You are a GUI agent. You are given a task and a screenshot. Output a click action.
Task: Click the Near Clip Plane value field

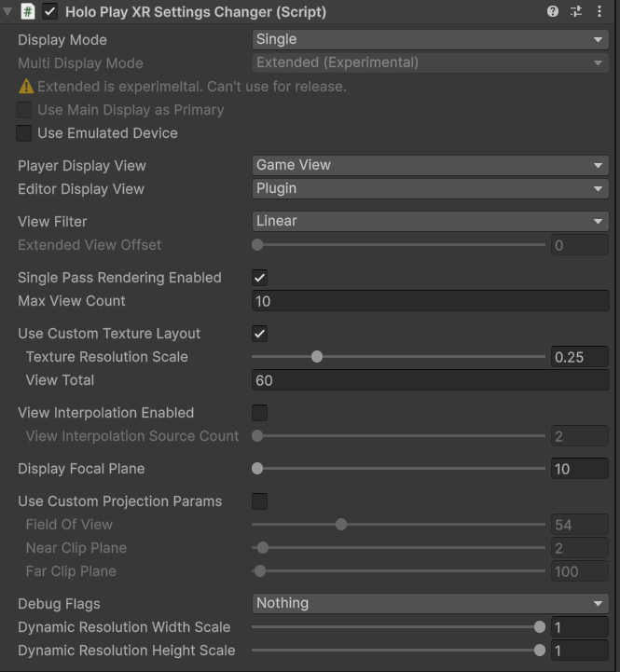click(580, 548)
